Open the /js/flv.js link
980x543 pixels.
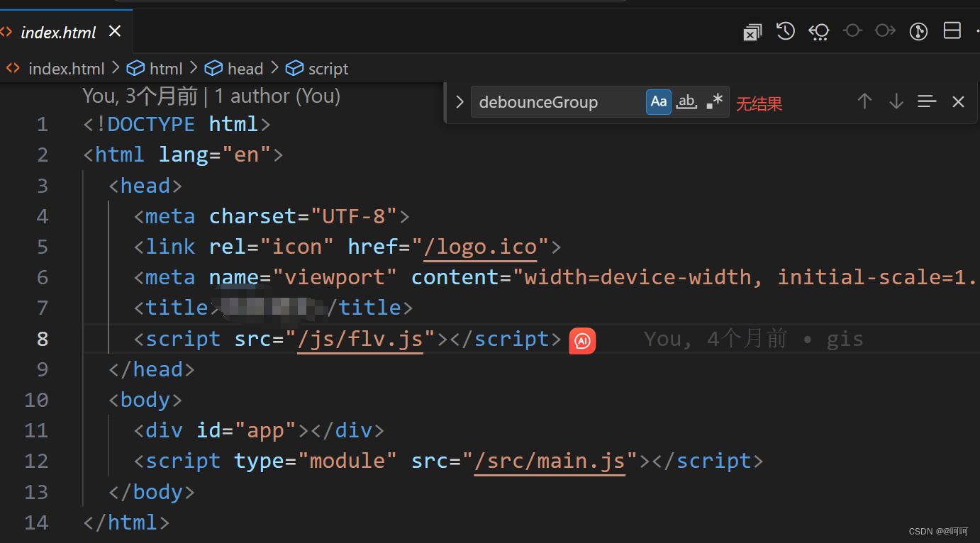(360, 339)
